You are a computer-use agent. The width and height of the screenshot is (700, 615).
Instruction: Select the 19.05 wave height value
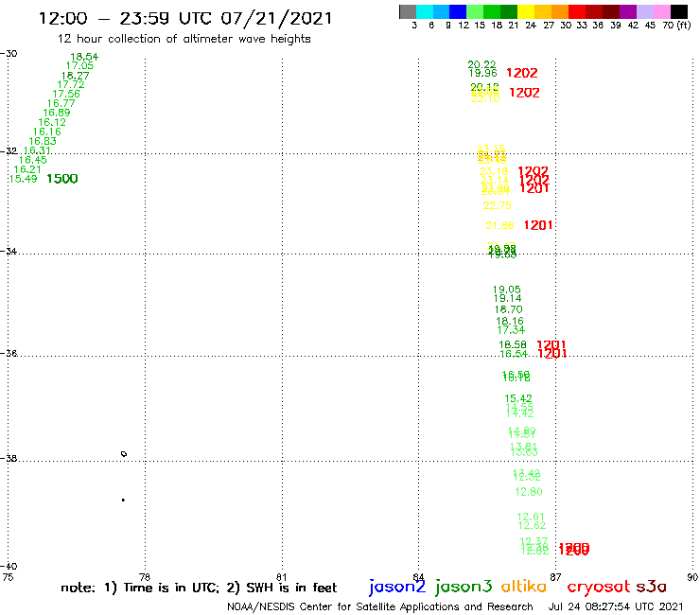click(x=506, y=290)
